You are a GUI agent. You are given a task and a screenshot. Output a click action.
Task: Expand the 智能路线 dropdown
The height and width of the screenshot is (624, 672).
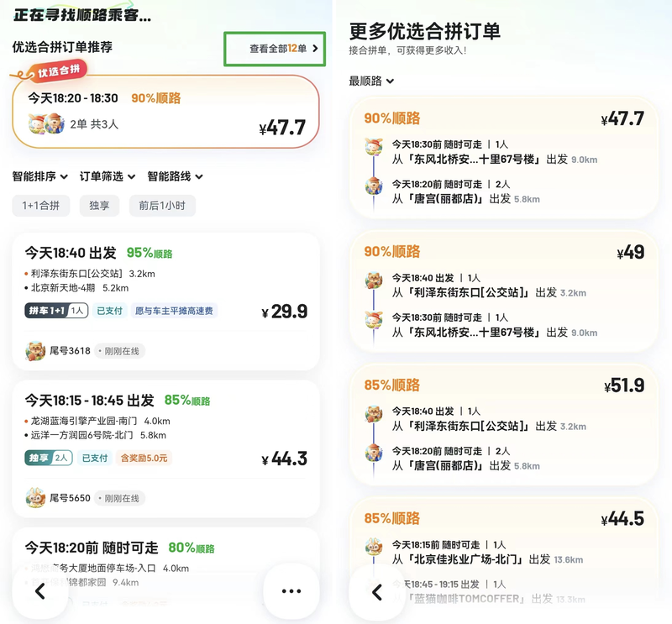(x=175, y=176)
